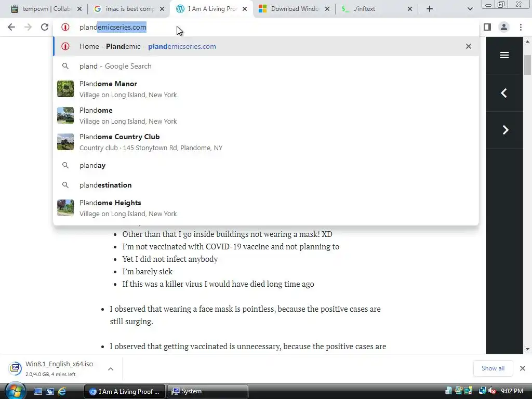Image resolution: width=532 pixels, height=399 pixels.
Task: Click the scrollbar down arrow
Action: (527, 349)
